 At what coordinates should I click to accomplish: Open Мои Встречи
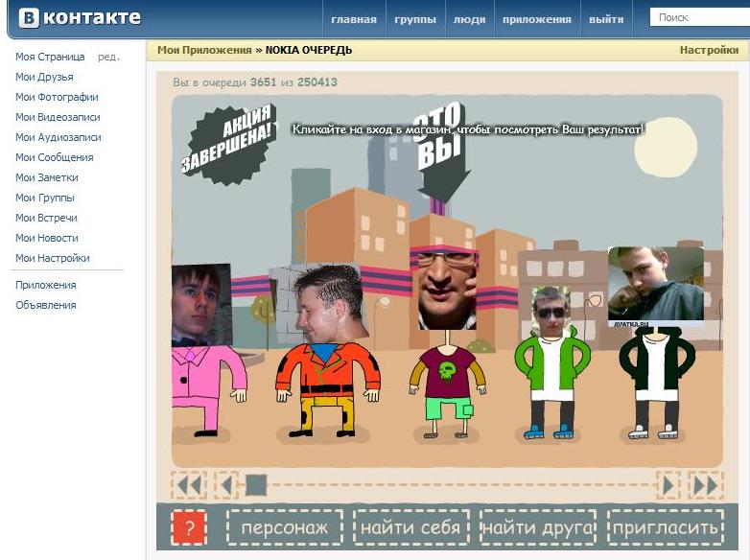click(46, 218)
